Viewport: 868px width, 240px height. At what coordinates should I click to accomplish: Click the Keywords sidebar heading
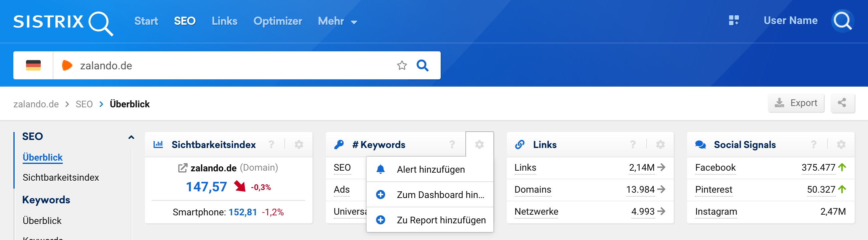click(46, 200)
